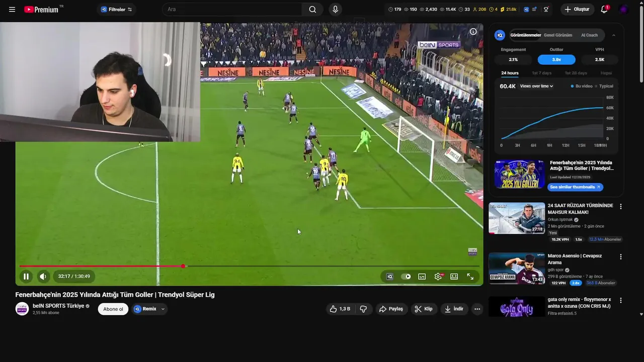This screenshot has height=362, width=644.
Task: Click the IQ logo in panel
Action: click(x=500, y=35)
